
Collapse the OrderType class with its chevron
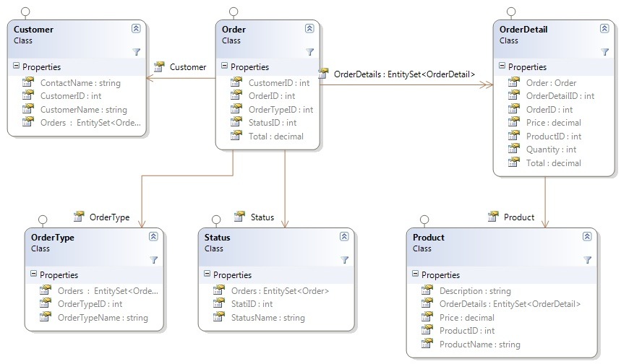[x=153, y=237]
